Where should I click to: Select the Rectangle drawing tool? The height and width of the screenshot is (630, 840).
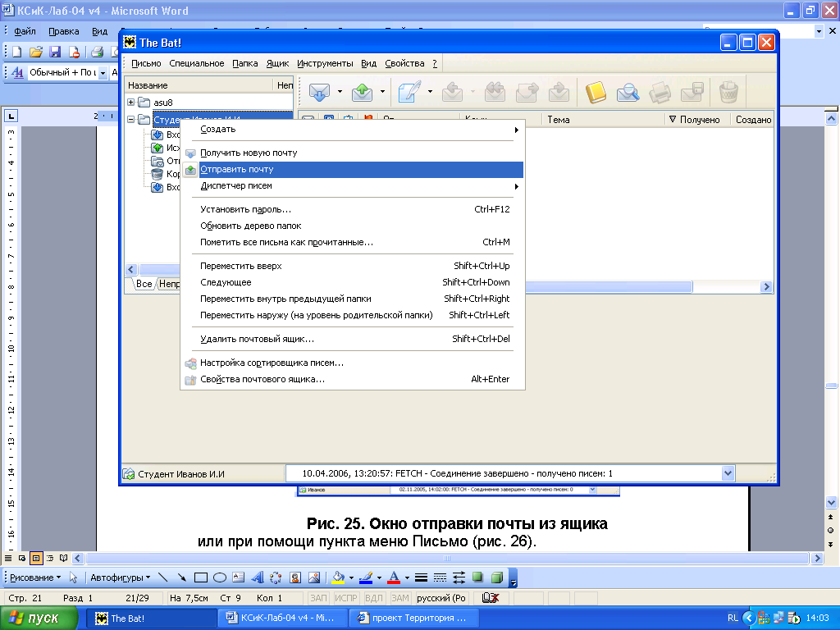(201, 577)
